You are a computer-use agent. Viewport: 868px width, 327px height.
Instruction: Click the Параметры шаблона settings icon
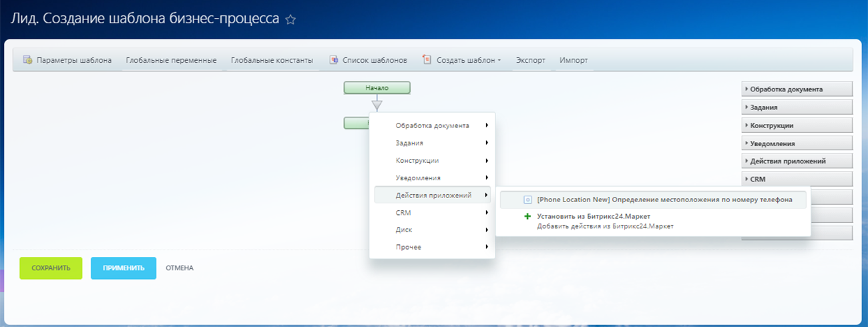[28, 60]
